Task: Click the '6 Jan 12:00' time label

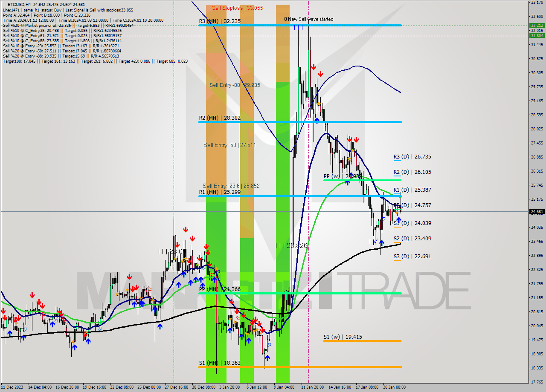Action: 257,387
